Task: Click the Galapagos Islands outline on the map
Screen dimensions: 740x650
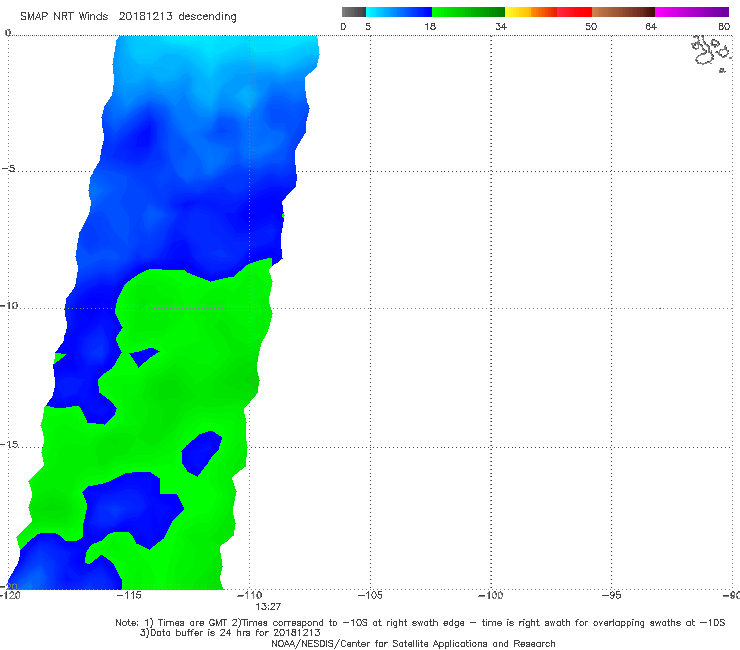Action: pyautogui.click(x=711, y=53)
